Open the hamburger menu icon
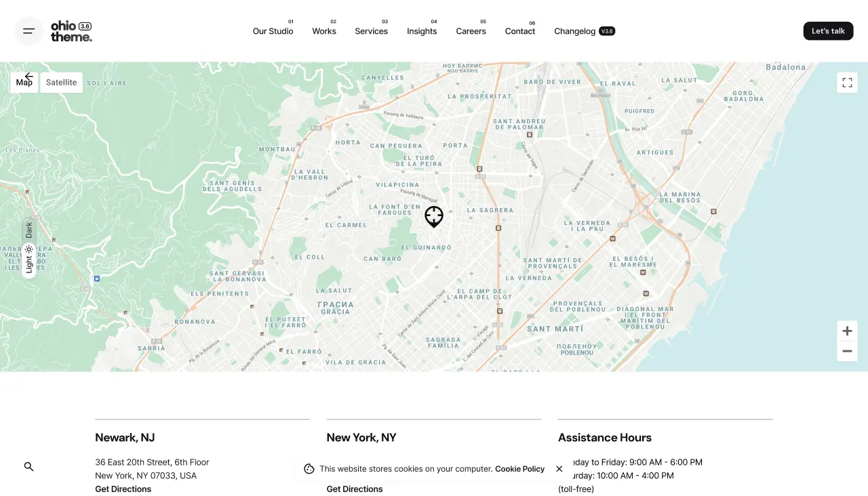Image resolution: width=868 pixels, height=496 pixels. [x=28, y=31]
